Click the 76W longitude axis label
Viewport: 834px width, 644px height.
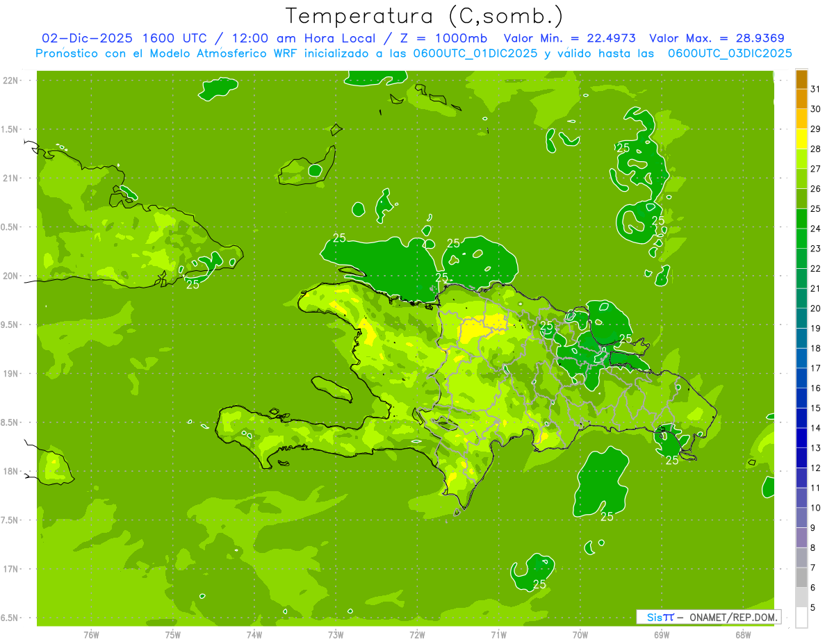(x=91, y=634)
